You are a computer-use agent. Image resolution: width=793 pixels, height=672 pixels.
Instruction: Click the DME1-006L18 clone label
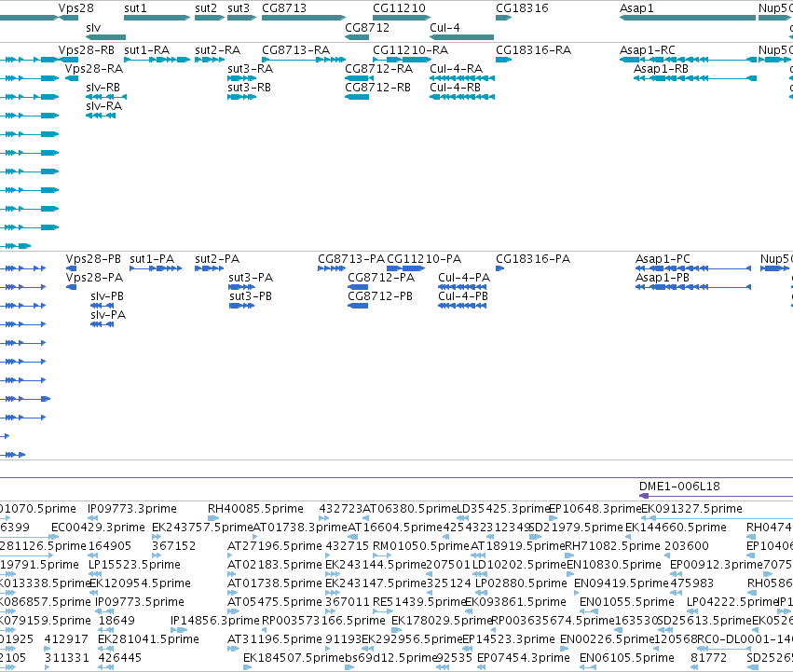679,487
